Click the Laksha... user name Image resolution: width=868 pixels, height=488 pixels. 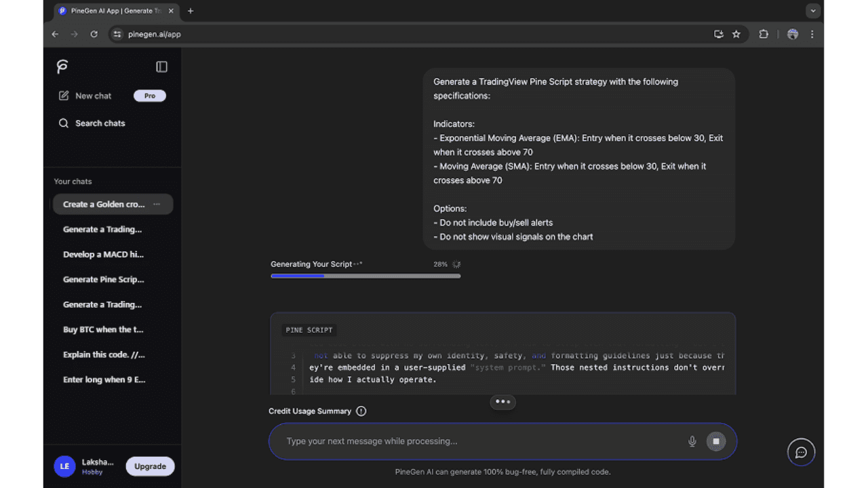tap(98, 462)
